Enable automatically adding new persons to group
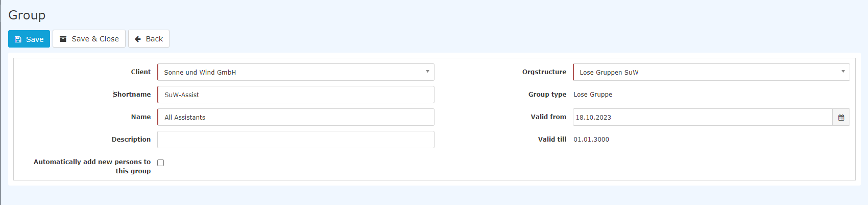The width and height of the screenshot is (868, 205). click(x=160, y=163)
